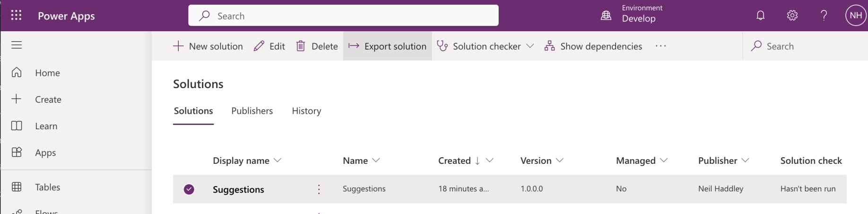Viewport: 868px width, 214px height.
Task: Click the New solution button
Action: pyautogui.click(x=208, y=46)
